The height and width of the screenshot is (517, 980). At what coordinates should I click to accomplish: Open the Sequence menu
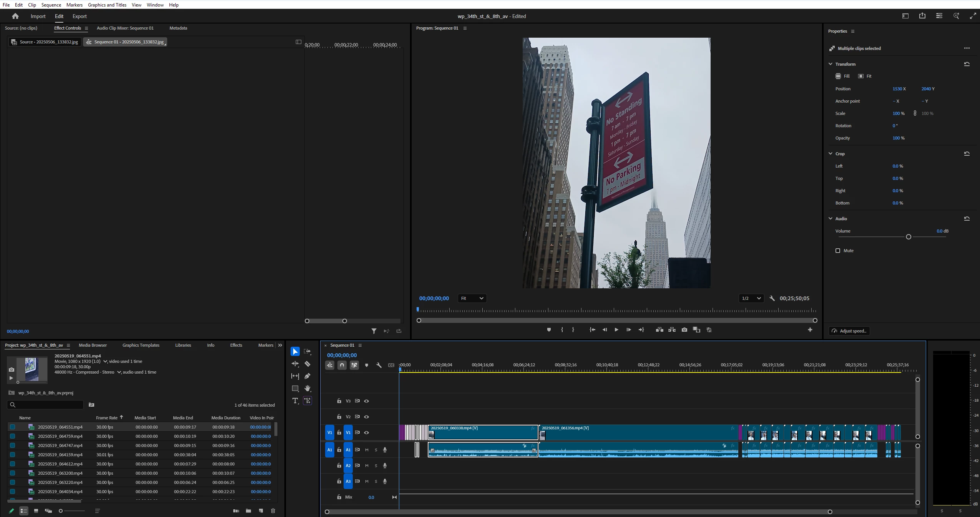tap(51, 5)
